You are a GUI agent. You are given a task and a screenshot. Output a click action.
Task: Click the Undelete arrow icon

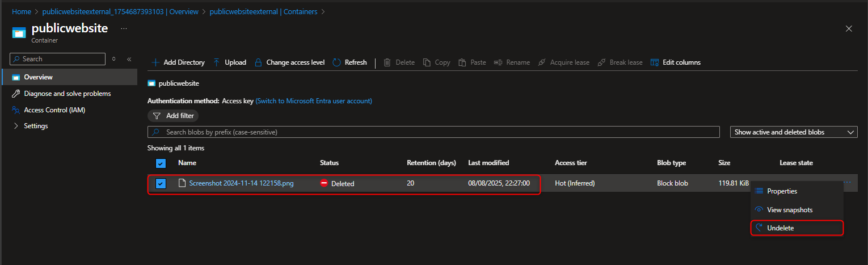759,228
